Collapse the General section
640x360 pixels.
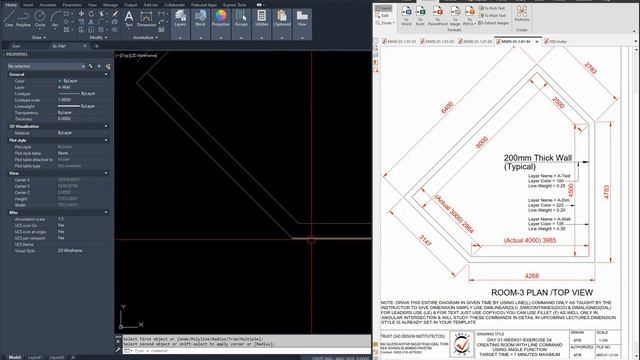106,74
